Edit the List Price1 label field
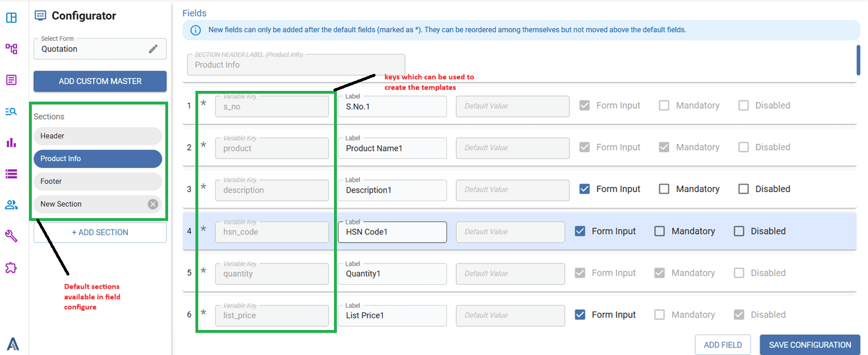Image resolution: width=868 pixels, height=355 pixels. [393, 316]
